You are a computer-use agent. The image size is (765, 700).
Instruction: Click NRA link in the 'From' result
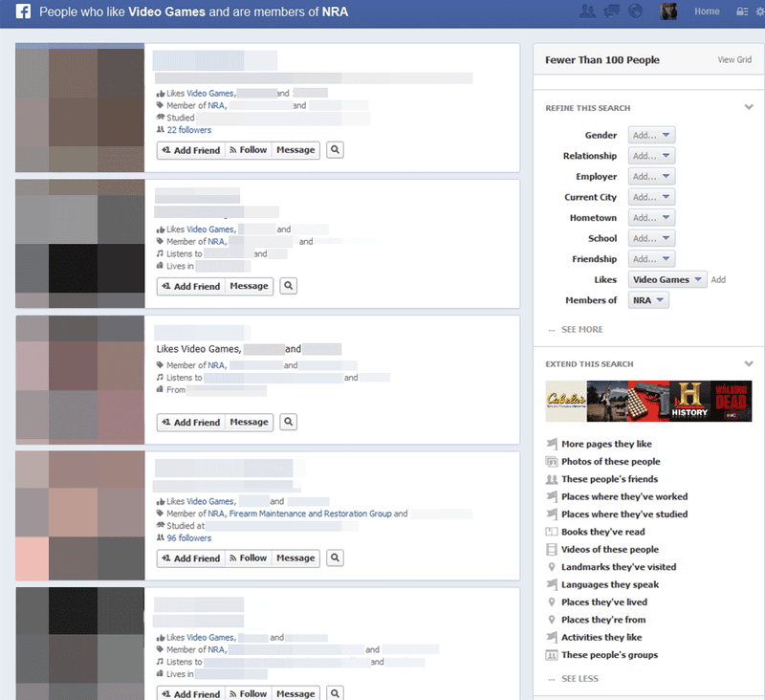point(217,365)
